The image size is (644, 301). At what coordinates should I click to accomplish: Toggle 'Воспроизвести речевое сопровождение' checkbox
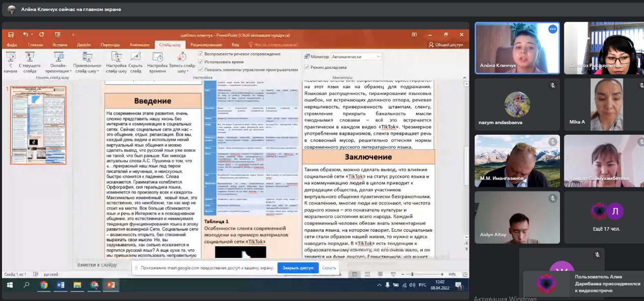coord(201,54)
